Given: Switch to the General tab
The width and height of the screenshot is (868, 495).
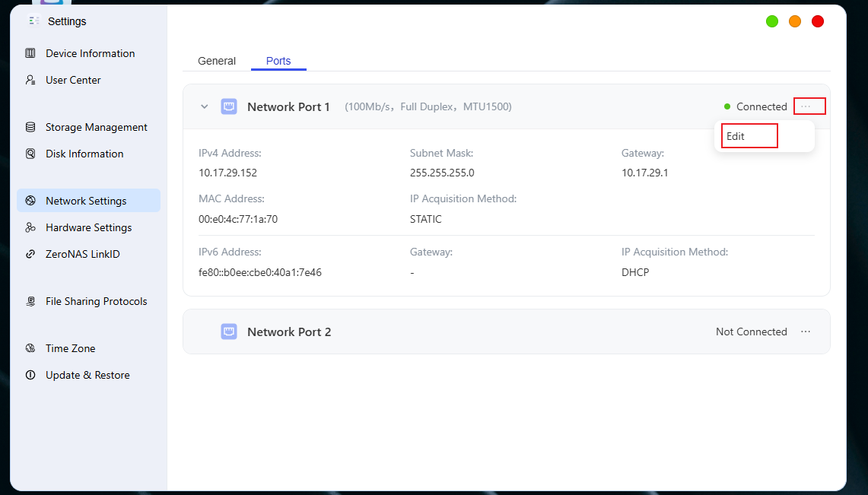Looking at the screenshot, I should (217, 61).
